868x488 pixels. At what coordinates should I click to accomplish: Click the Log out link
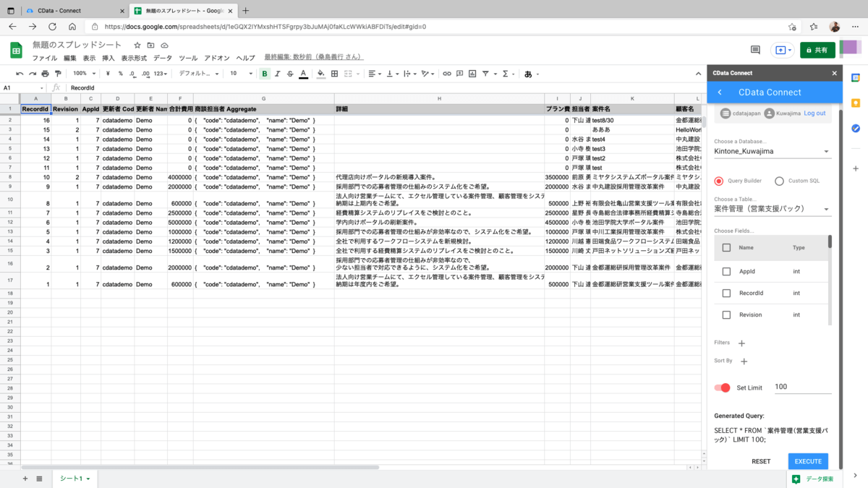point(814,114)
